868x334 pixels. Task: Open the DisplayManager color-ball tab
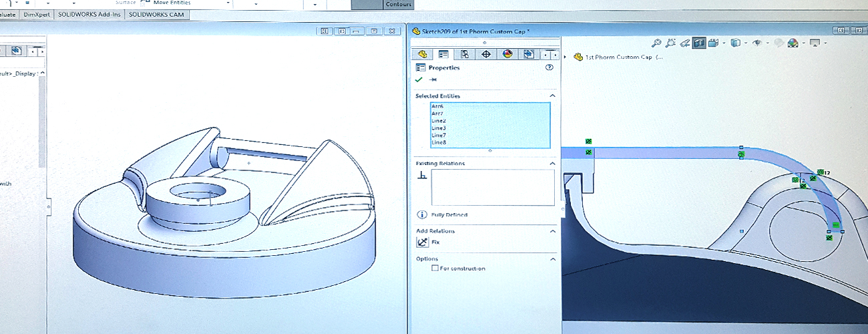coord(507,54)
